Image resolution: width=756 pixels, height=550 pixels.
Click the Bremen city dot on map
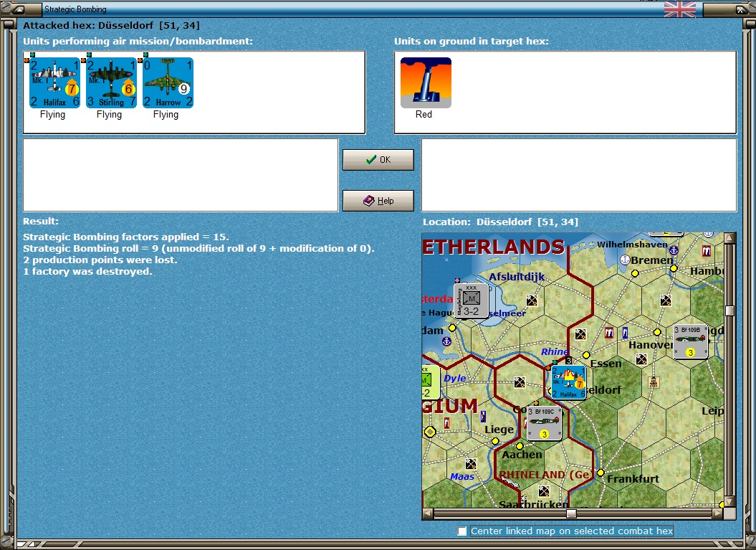click(635, 273)
